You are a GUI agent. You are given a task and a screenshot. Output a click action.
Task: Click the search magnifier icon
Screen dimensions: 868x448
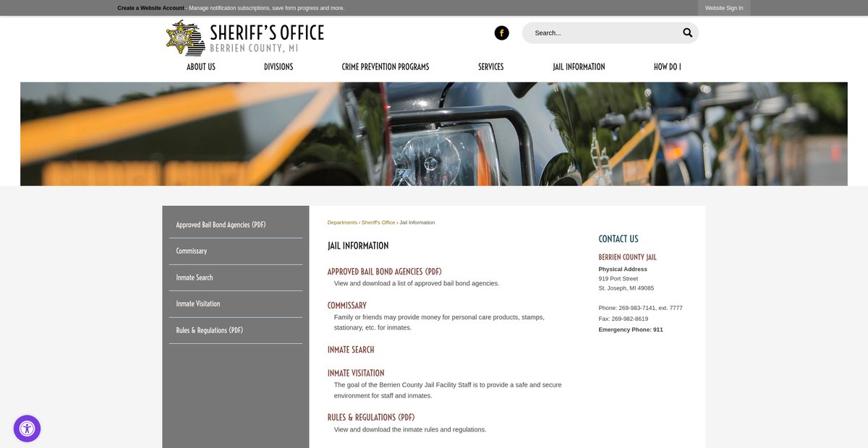(687, 33)
